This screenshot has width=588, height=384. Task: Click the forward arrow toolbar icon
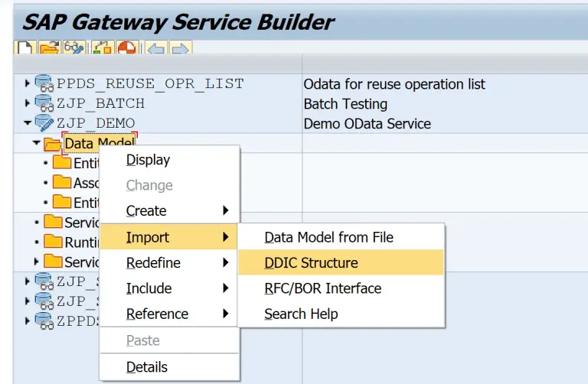[180, 47]
